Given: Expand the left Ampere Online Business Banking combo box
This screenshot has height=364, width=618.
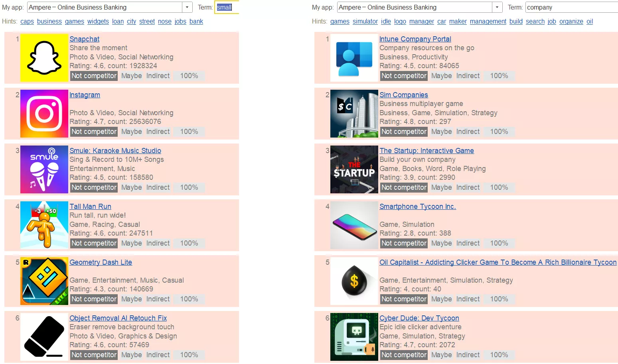Looking at the screenshot, I should pos(110,7).
